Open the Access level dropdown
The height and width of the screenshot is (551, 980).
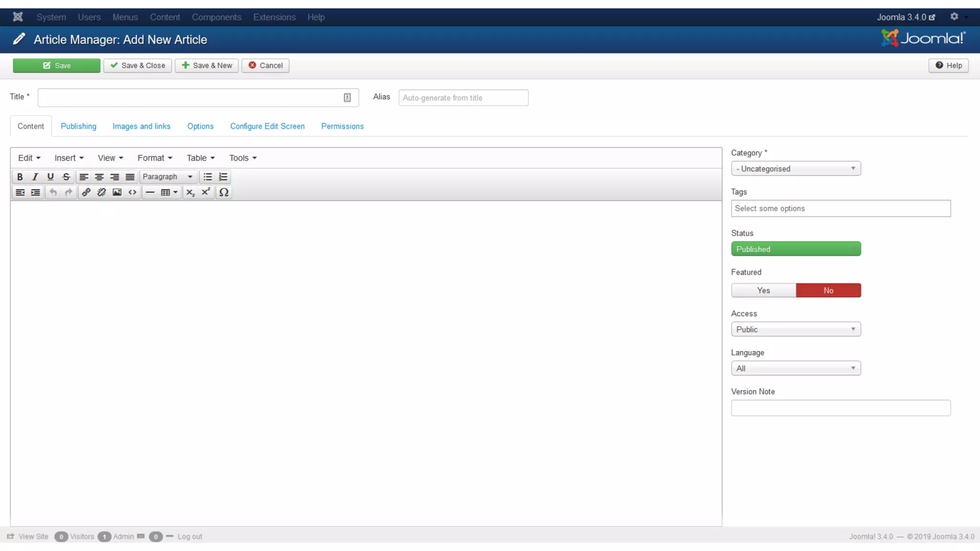coord(795,330)
